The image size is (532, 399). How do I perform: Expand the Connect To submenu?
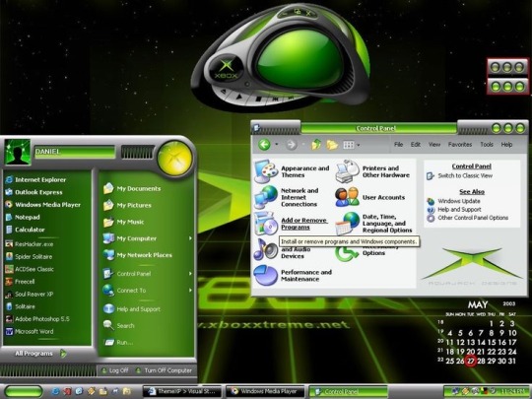pyautogui.click(x=190, y=290)
